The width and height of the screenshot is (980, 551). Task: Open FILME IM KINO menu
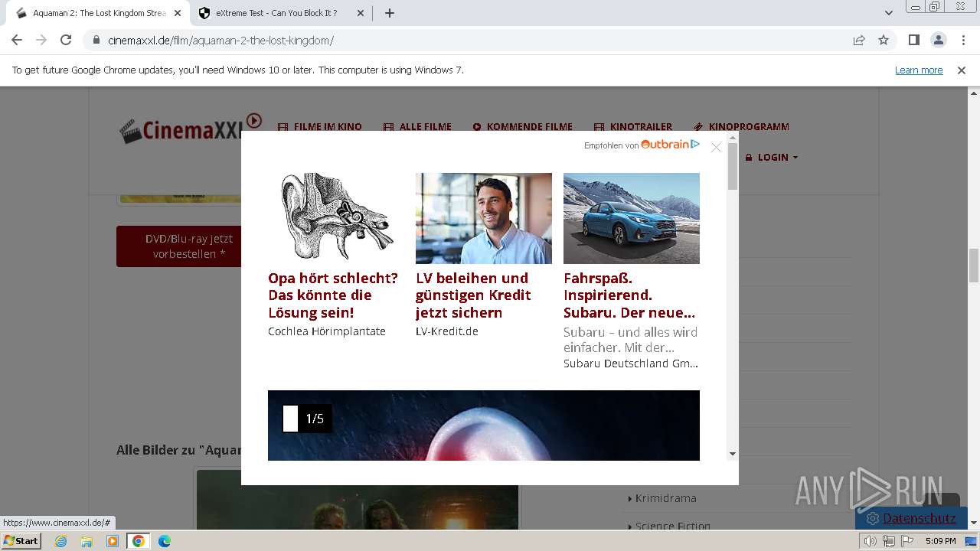pos(319,126)
